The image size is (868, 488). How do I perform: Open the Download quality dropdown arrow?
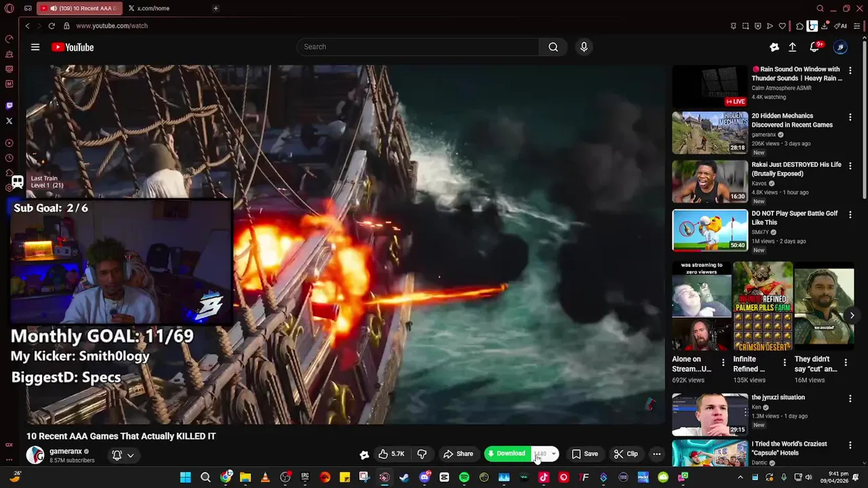(x=553, y=453)
